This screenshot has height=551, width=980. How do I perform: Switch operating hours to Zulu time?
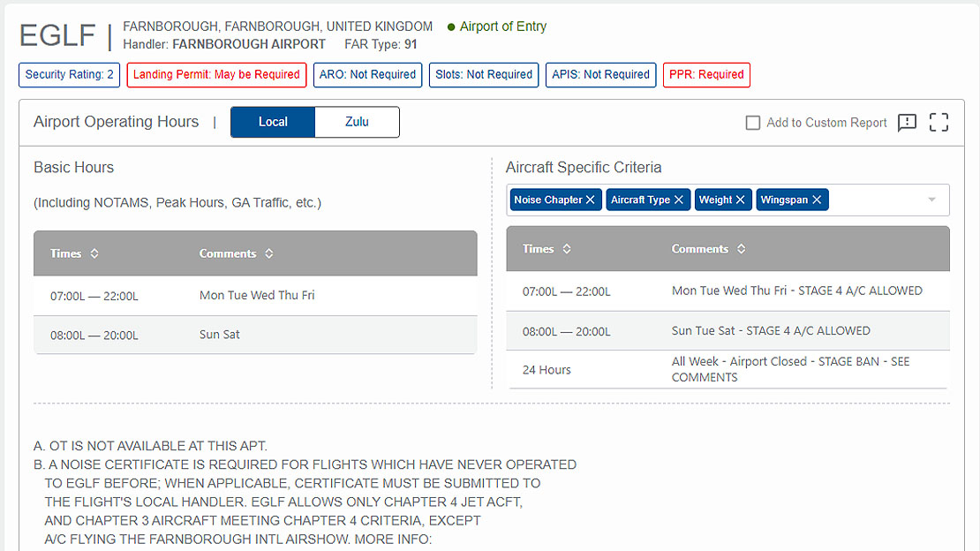point(357,122)
